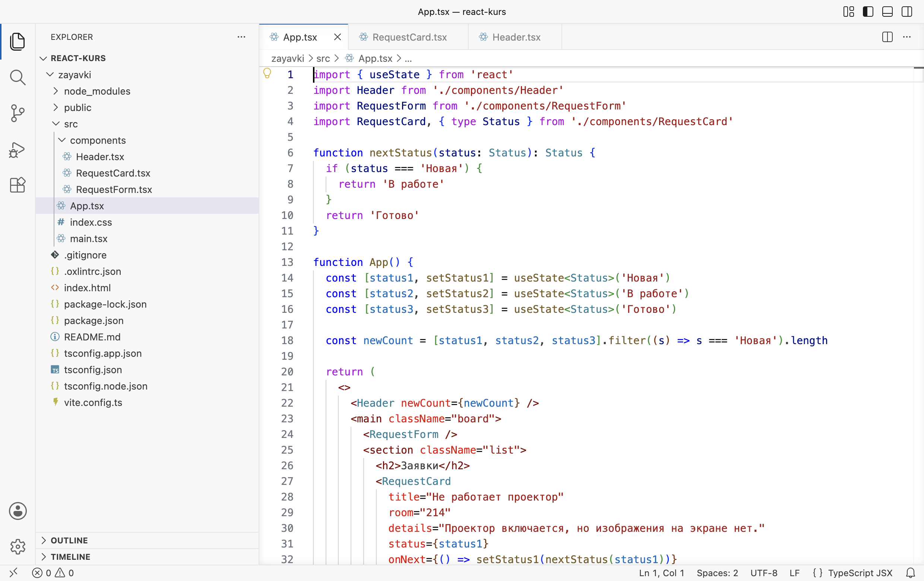Select App.tsx in the file tree

pyautogui.click(x=147, y=206)
